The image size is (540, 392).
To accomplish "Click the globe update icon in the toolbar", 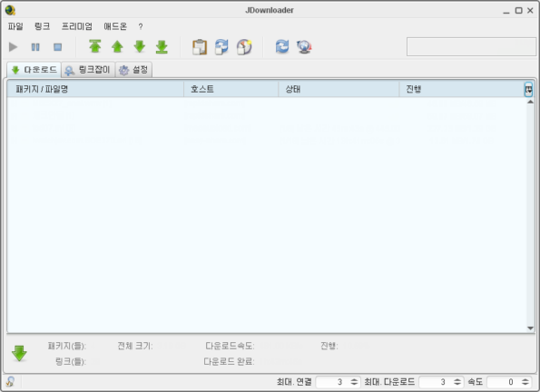I will coord(304,47).
